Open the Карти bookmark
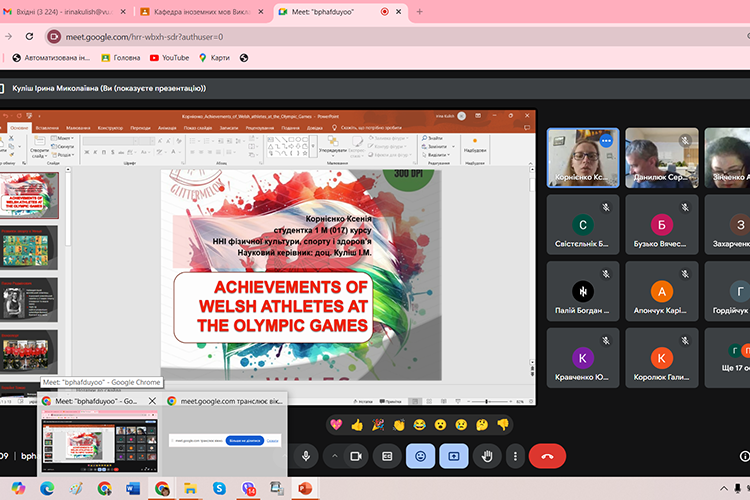The image size is (750, 500). 214,58
